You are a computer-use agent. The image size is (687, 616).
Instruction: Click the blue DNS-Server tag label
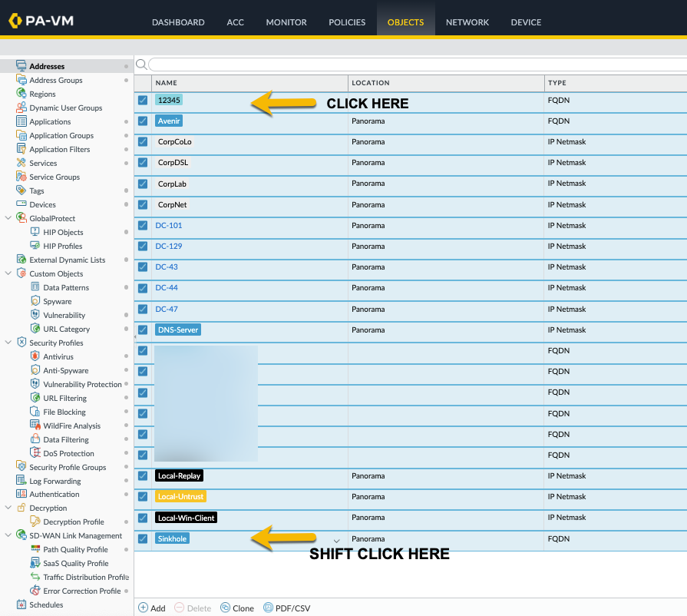coord(178,330)
